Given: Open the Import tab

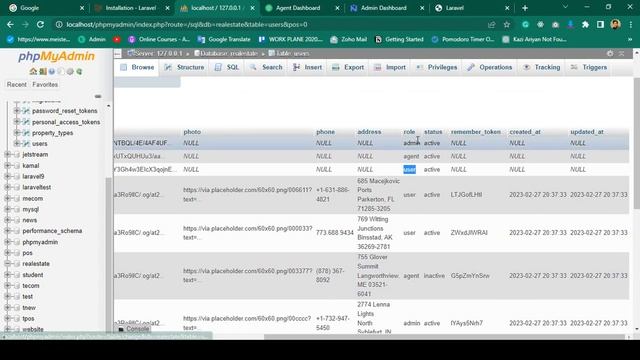Looking at the screenshot, I should (390, 67).
